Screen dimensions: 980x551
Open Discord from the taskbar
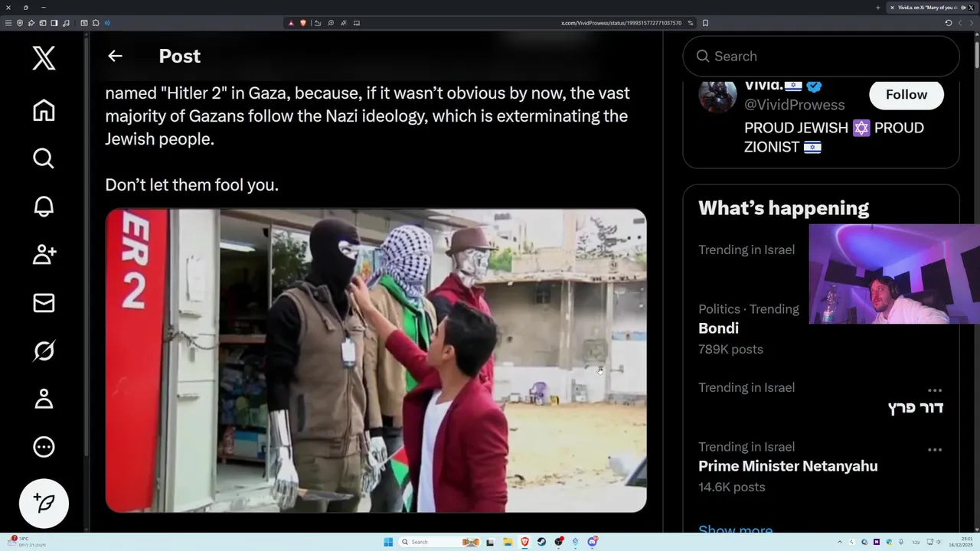pos(593,542)
